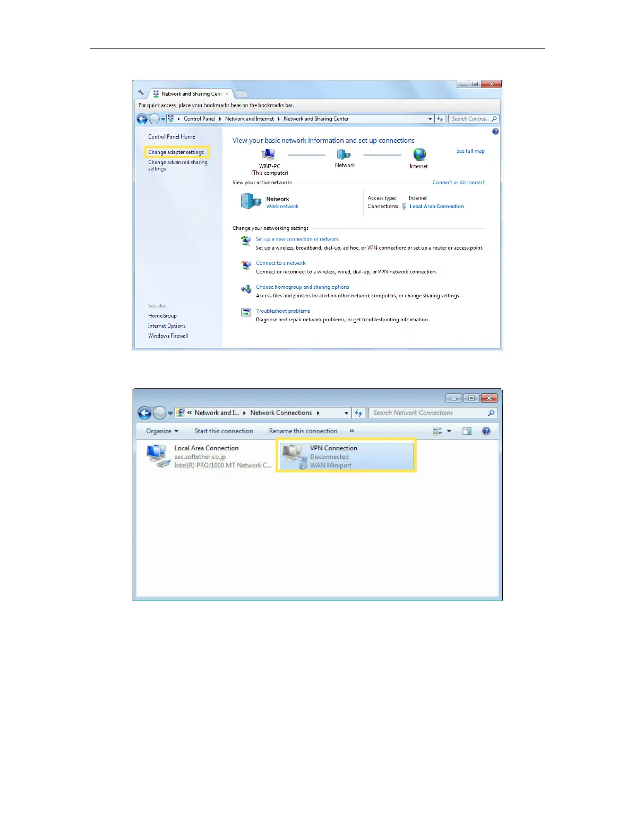
Task: Open Windows Firewall under See also
Action: (168, 336)
